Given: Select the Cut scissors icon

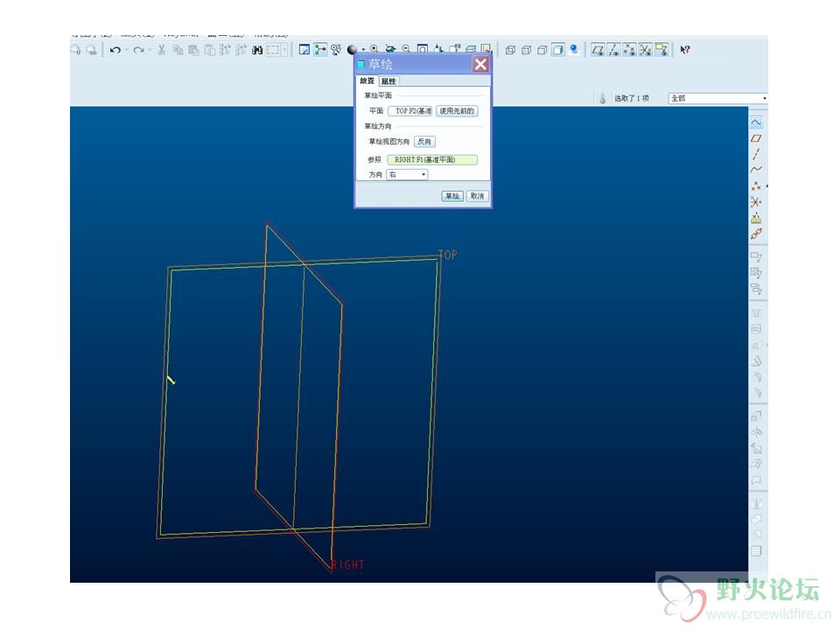Looking at the screenshot, I should point(161,50).
